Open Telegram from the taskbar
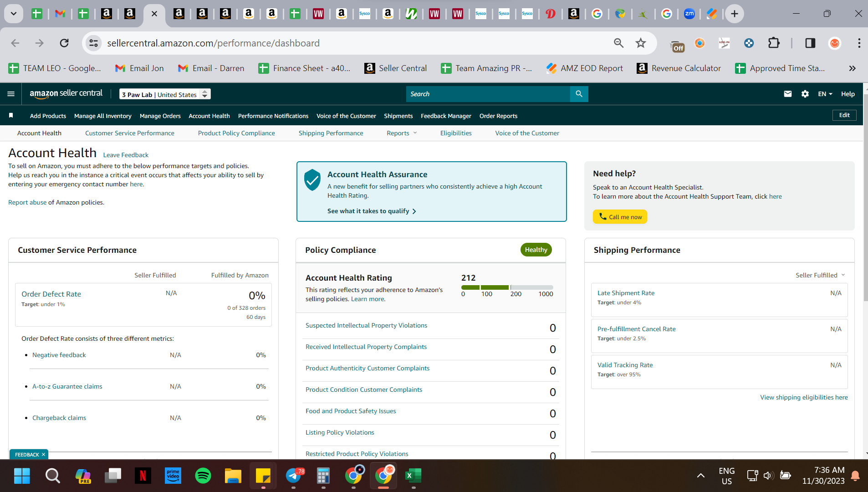Viewport: 868px width, 492px height. click(x=294, y=476)
